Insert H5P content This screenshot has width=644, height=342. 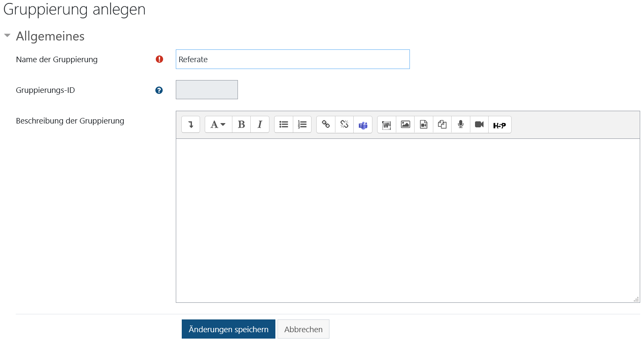pyautogui.click(x=499, y=125)
